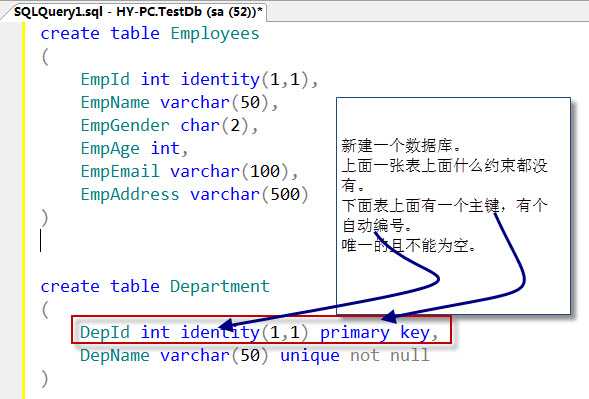Viewport: 589px width, 399px height.
Task: Click the 'char' keyword on EmpGender line
Action: [200, 125]
